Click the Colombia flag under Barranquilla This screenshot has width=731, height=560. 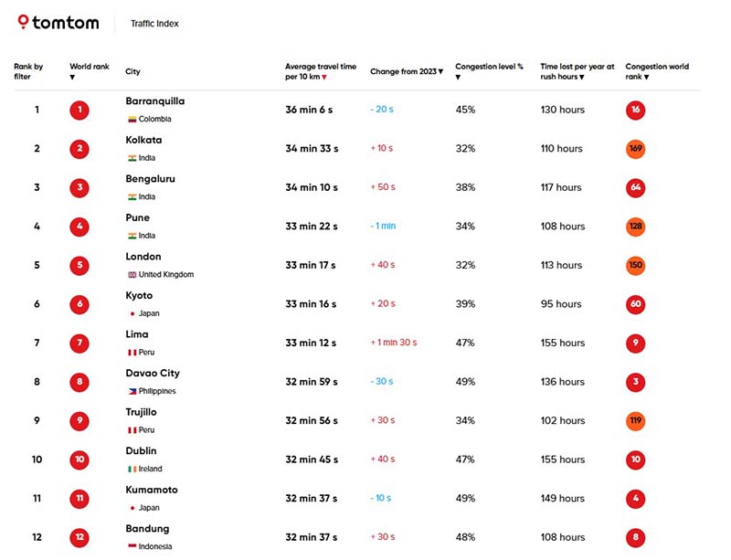click(x=132, y=119)
